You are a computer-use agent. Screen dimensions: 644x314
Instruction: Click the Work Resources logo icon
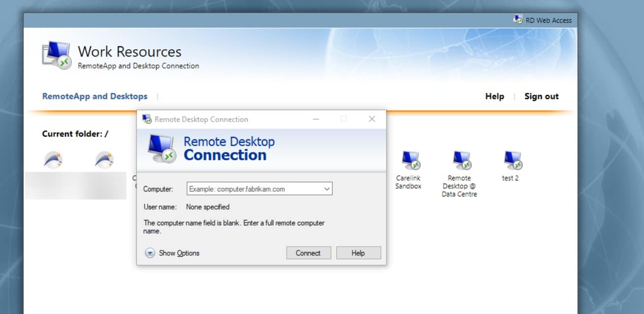click(x=56, y=55)
